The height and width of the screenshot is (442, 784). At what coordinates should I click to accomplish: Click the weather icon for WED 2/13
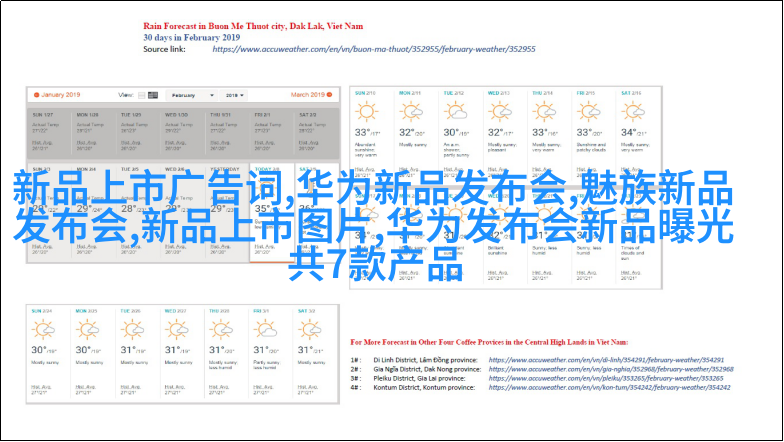[x=500, y=112]
